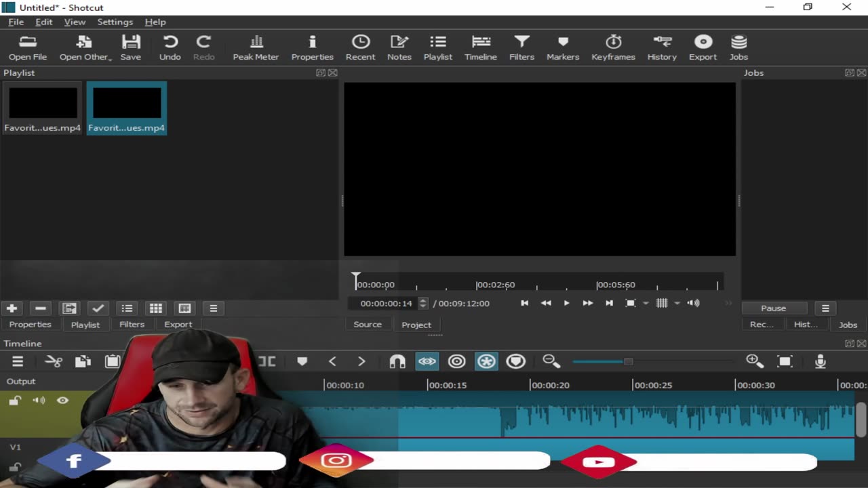The width and height of the screenshot is (868, 488).
Task: Open the Properties panel from toolbar
Action: [x=312, y=48]
